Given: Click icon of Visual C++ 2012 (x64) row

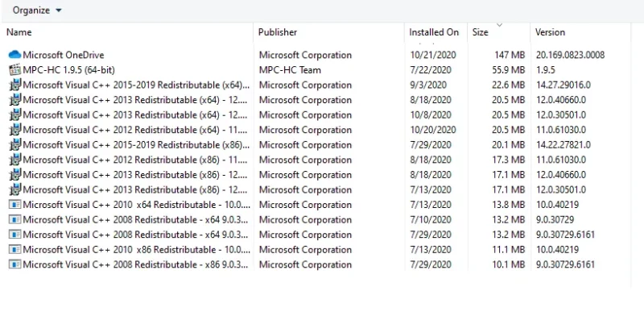Looking at the screenshot, I should point(14,130).
